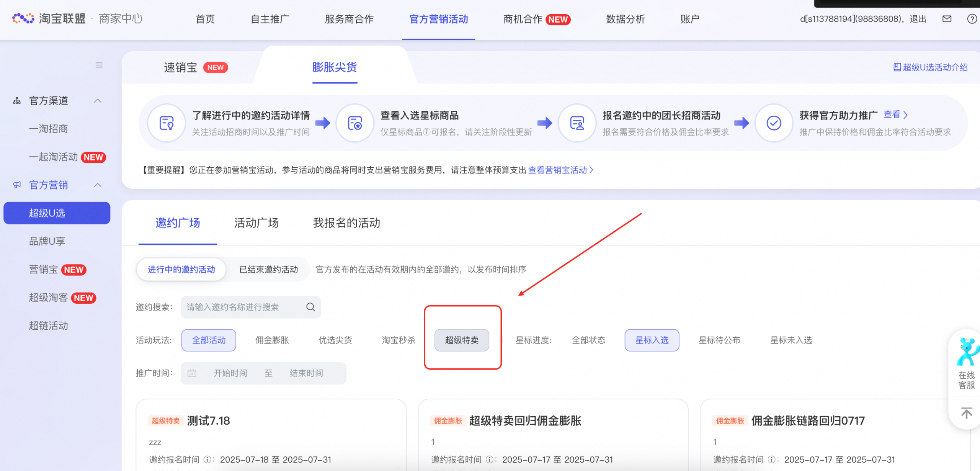Viewport: 980px width, 471px height.
Task: Click the 查看 chevron link
Action: [x=896, y=114]
